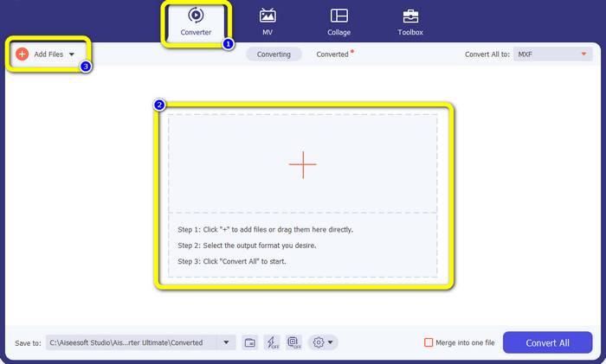Click the large plus to add files

[303, 165]
